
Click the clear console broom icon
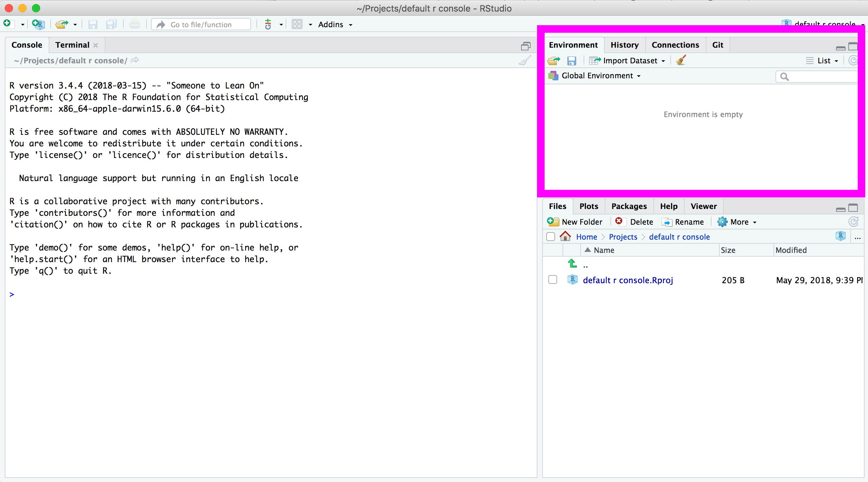pos(525,61)
